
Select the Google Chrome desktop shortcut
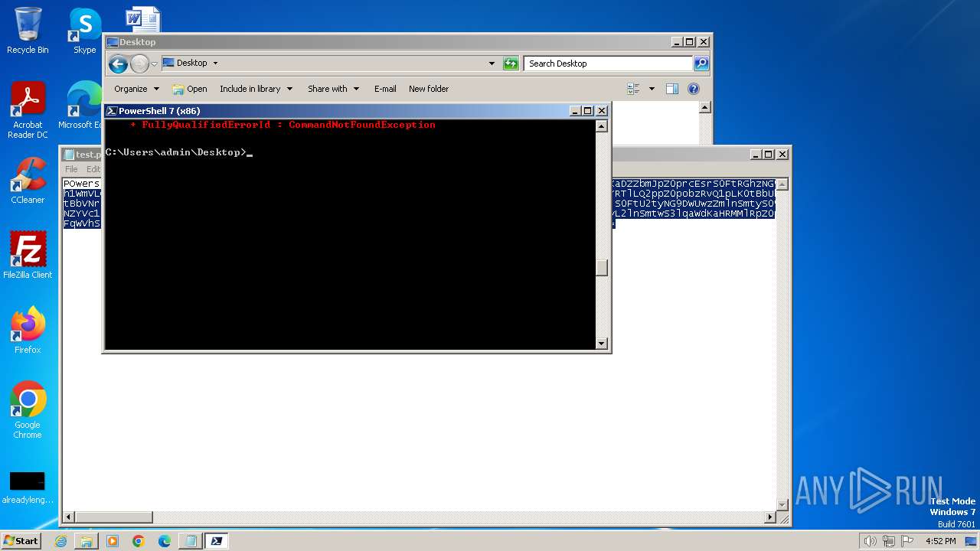[x=28, y=410]
